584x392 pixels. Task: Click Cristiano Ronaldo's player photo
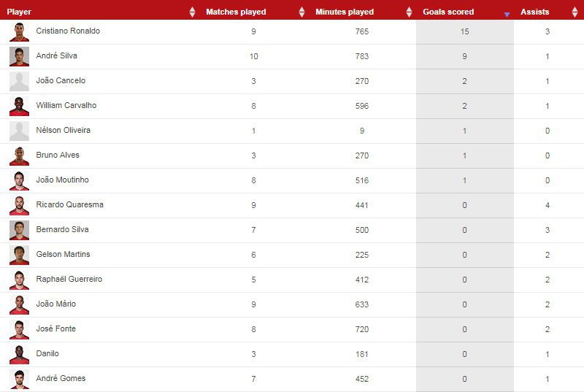tap(19, 31)
